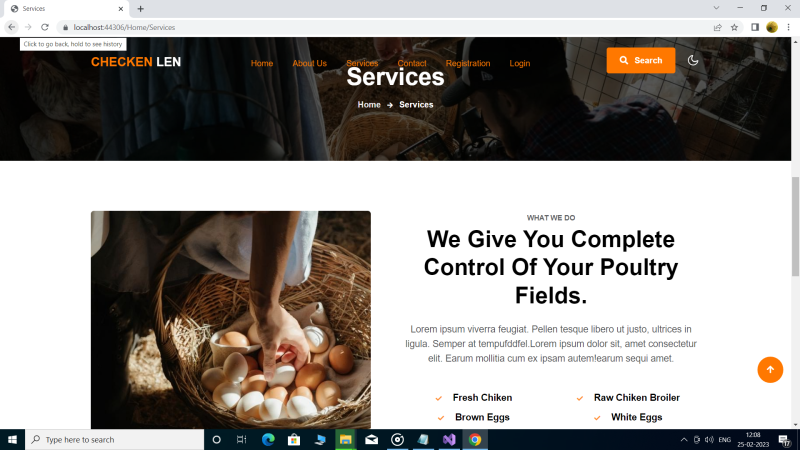Show hidden system tray icons
Viewport: 800px width, 450px height.
tap(684, 439)
